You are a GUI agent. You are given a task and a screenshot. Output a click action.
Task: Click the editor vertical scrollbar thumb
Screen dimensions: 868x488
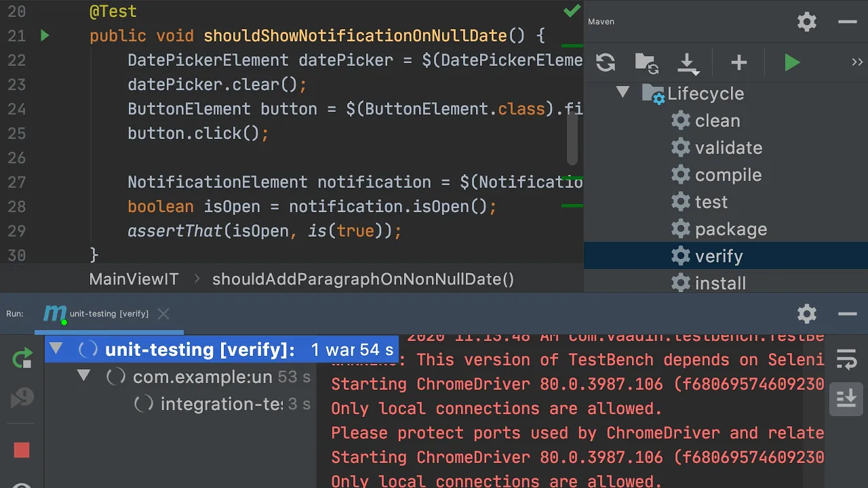tap(573, 138)
